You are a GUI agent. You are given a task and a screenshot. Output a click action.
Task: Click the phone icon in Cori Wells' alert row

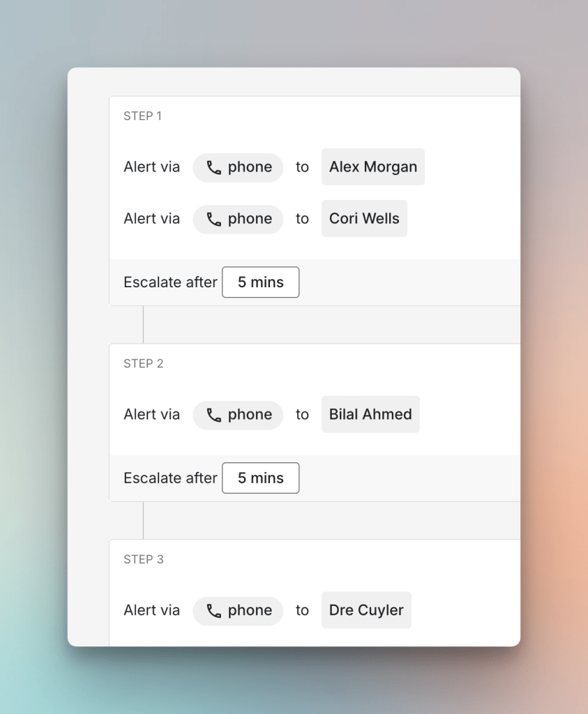pos(214,219)
